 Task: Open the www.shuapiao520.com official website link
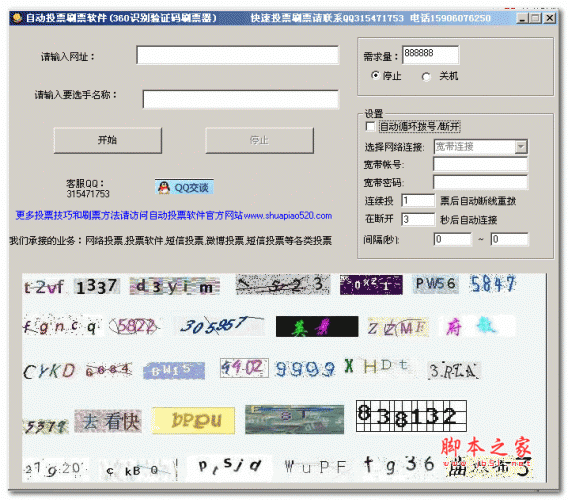[288, 216]
